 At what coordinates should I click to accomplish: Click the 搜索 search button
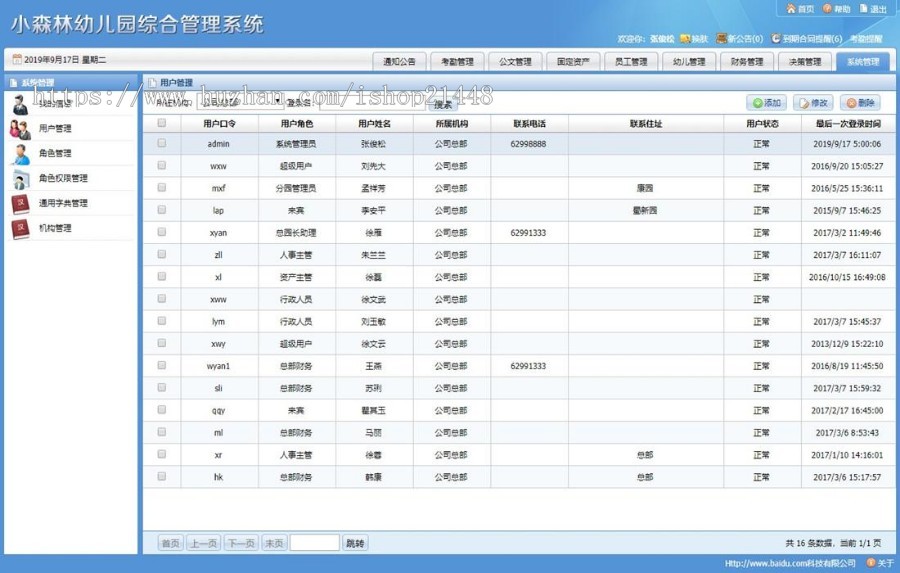click(x=443, y=104)
